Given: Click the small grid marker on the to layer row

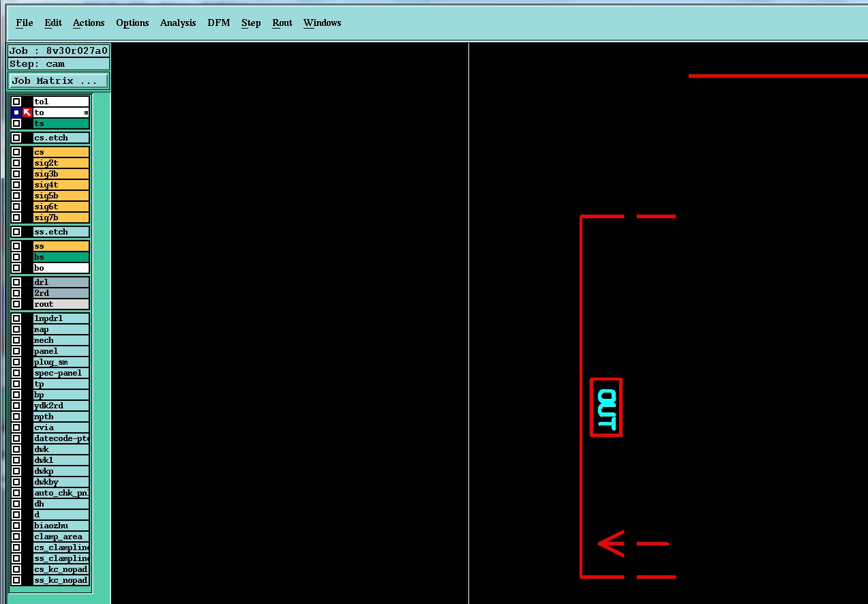Looking at the screenshot, I should point(86,112).
